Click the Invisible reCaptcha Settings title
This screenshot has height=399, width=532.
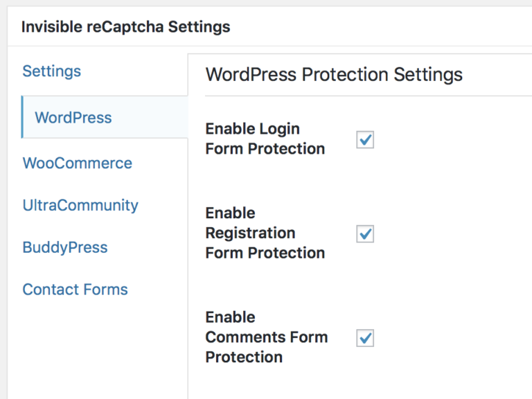pyautogui.click(x=125, y=27)
